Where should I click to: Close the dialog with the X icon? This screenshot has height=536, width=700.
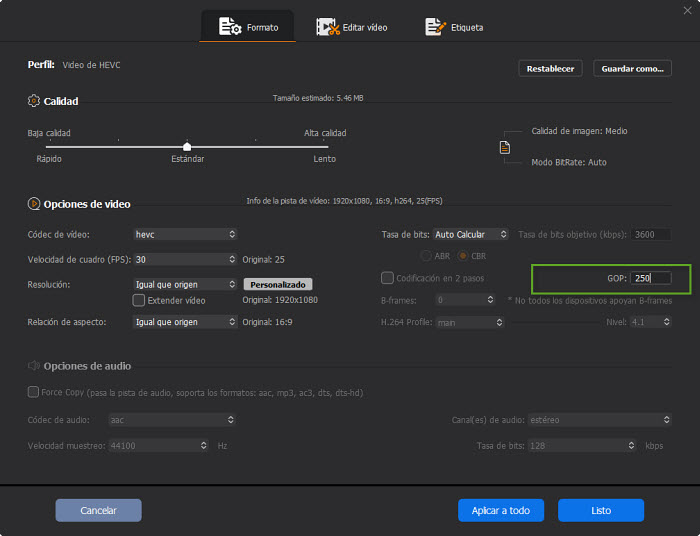pyautogui.click(x=687, y=9)
